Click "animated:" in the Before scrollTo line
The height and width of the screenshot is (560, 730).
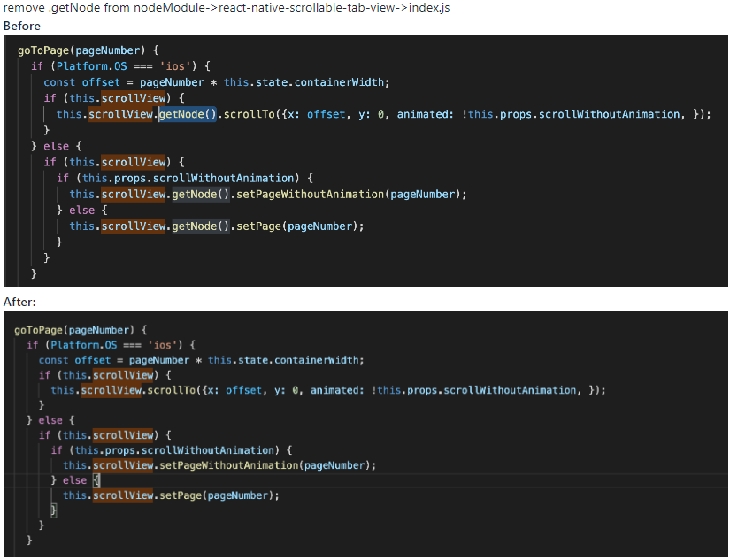point(425,114)
